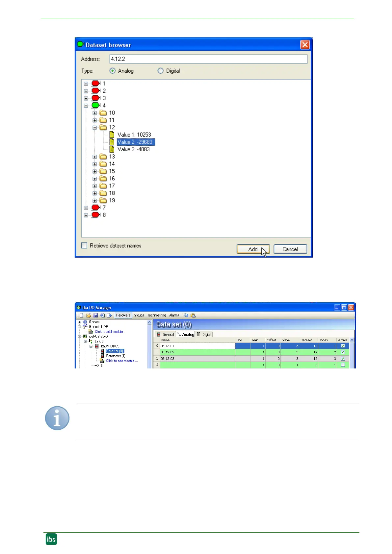Click the Export arrow icon in I/O Manager toolbar
The image size is (392, 554).
(109, 315)
